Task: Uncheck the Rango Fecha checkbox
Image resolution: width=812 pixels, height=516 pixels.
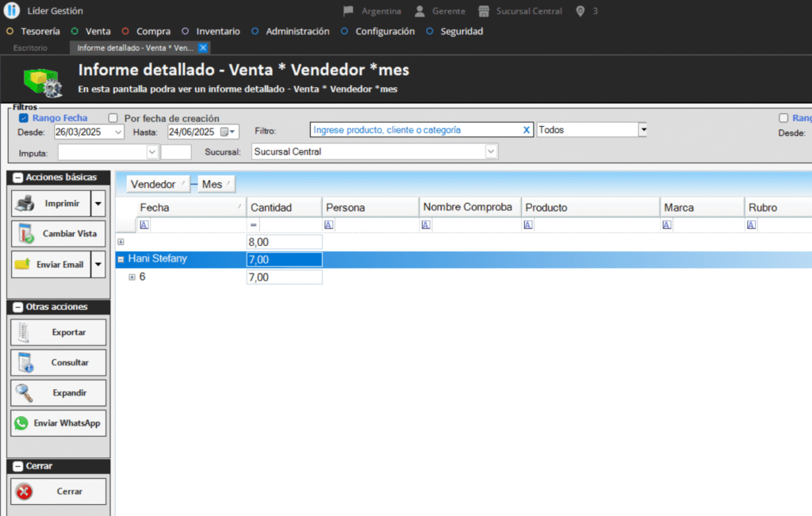Action: 24,118
